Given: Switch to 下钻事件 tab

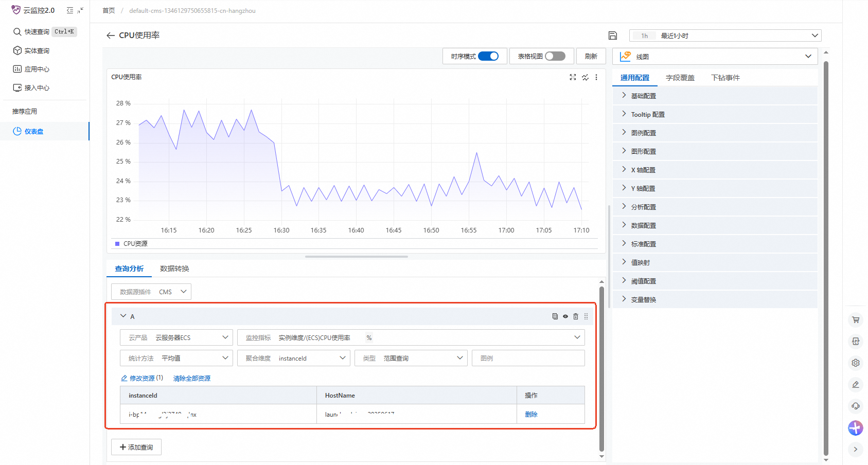Looking at the screenshot, I should coord(725,78).
